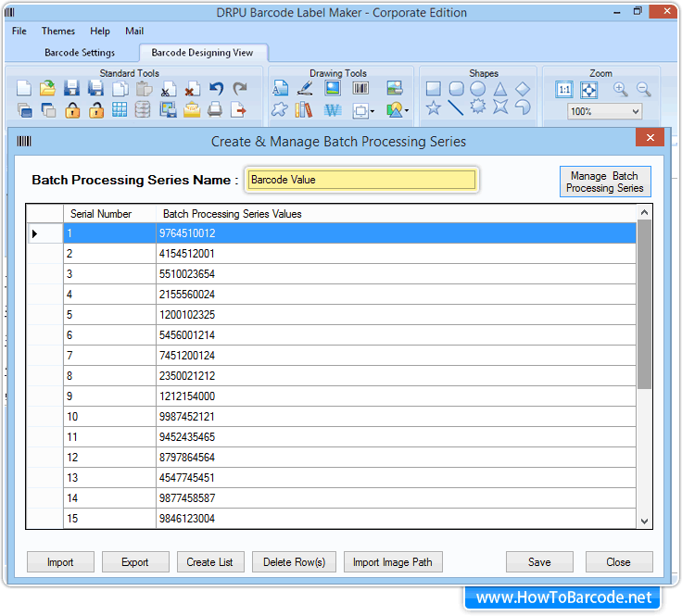Image resolution: width=682 pixels, height=616 pixels.
Task: Expand the shapes picture dropdown arrow in Drawing Tools
Action: [407, 111]
